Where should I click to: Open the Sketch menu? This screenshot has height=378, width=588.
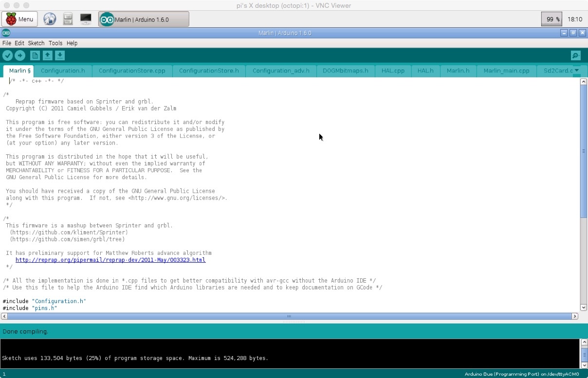(x=36, y=43)
